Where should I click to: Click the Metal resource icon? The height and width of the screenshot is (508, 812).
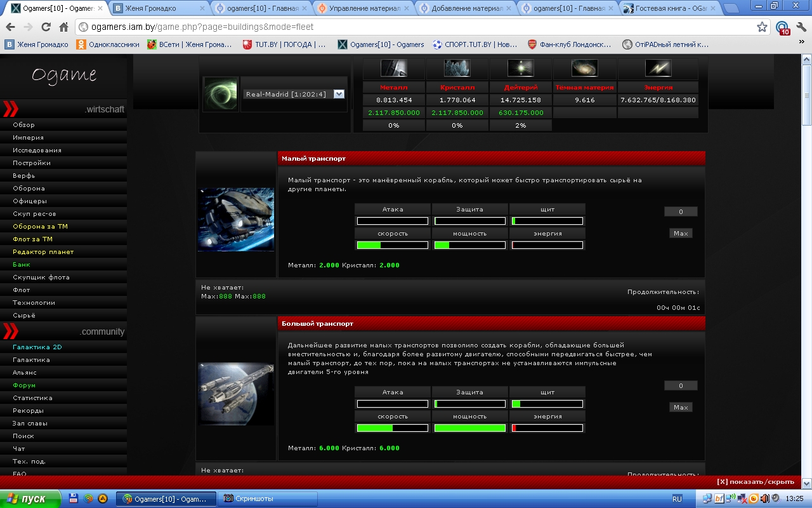click(393, 68)
